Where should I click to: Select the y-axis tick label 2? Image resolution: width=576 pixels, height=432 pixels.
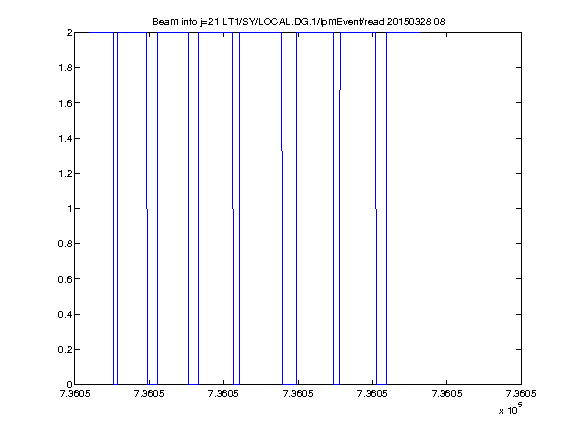click(x=69, y=33)
